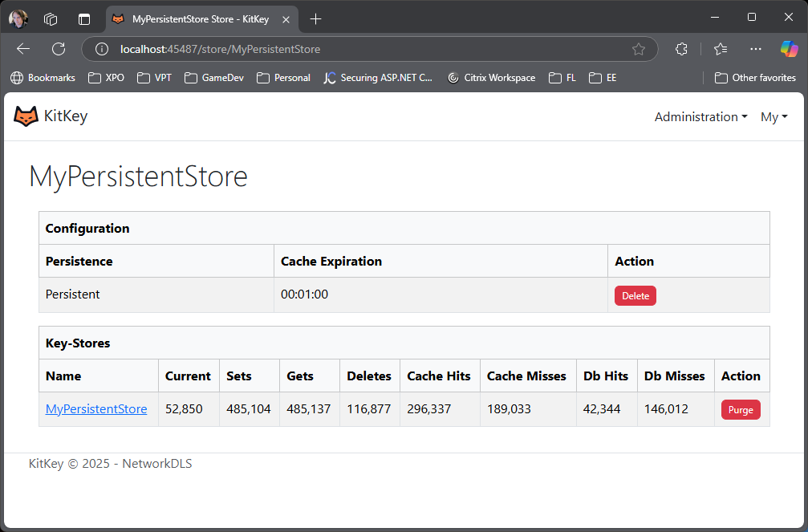This screenshot has height=532, width=808.
Task: Purge the MyPersistentStore key-store
Action: coord(740,409)
